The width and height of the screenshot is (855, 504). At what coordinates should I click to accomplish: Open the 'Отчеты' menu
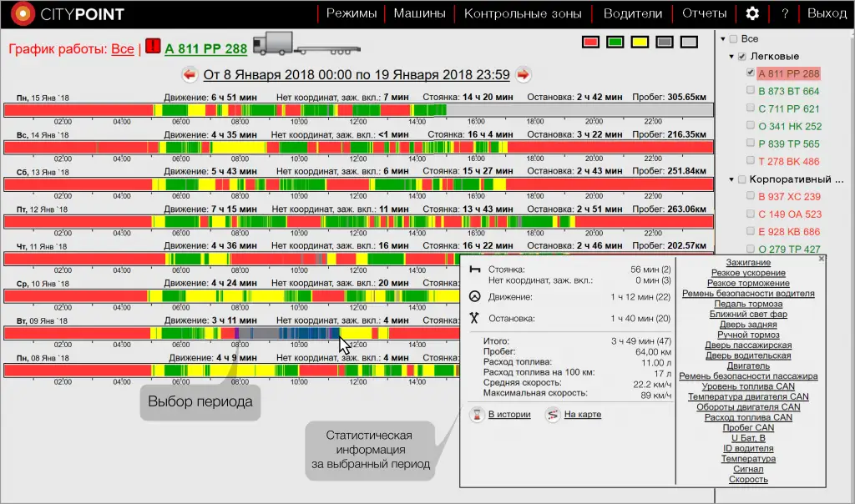pyautogui.click(x=704, y=13)
